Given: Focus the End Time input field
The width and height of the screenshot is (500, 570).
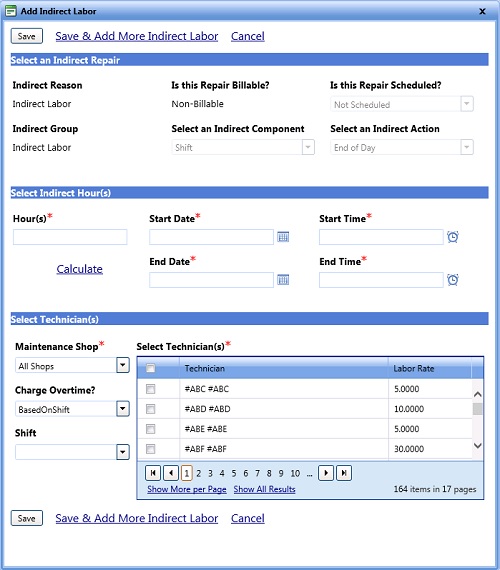Looking at the screenshot, I should coord(381,280).
